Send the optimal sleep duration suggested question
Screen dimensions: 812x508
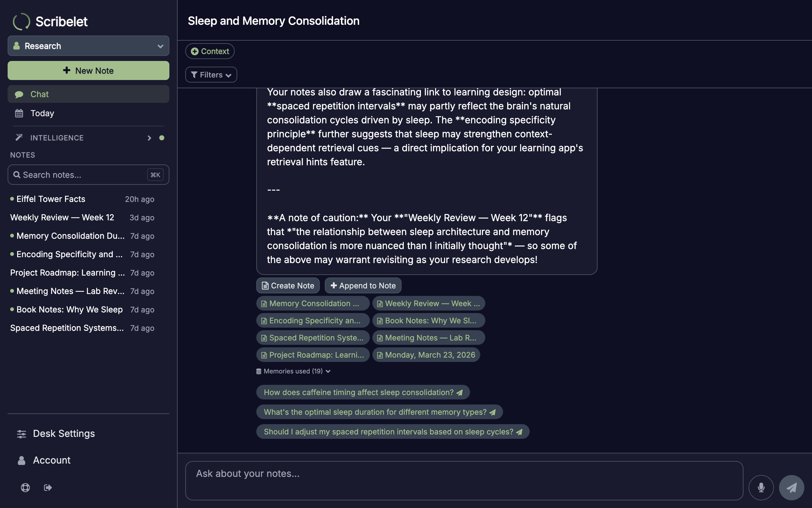(x=379, y=412)
